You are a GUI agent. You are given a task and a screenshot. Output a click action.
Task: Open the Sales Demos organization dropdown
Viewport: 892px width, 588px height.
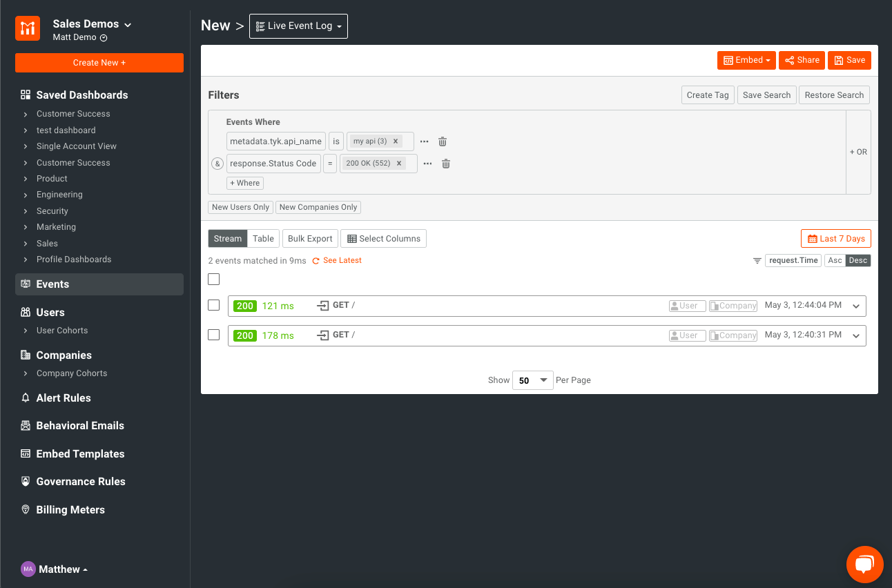(x=92, y=24)
